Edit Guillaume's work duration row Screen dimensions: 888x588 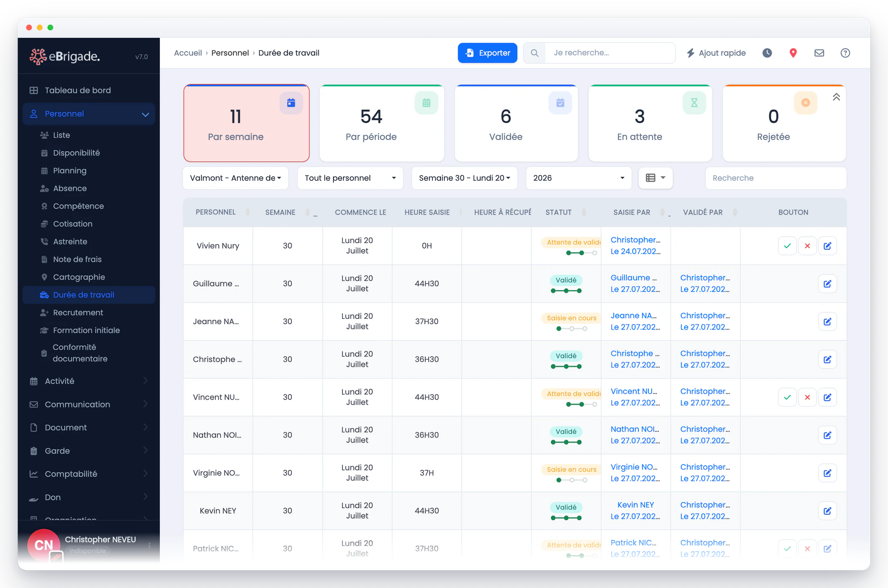pyautogui.click(x=828, y=284)
